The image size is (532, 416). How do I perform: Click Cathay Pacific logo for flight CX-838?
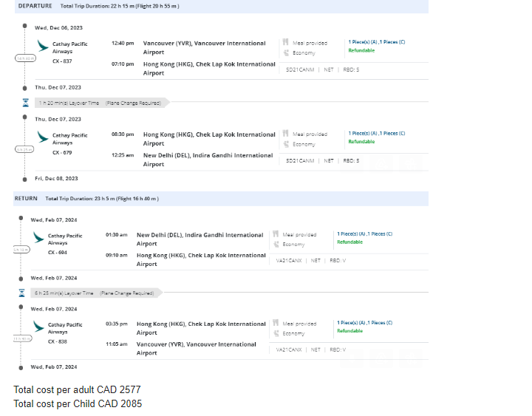(38, 326)
